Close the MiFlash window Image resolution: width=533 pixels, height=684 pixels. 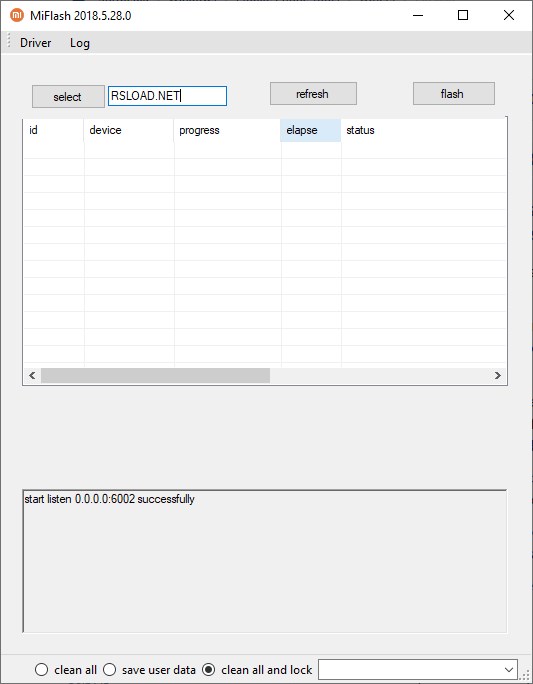(509, 16)
